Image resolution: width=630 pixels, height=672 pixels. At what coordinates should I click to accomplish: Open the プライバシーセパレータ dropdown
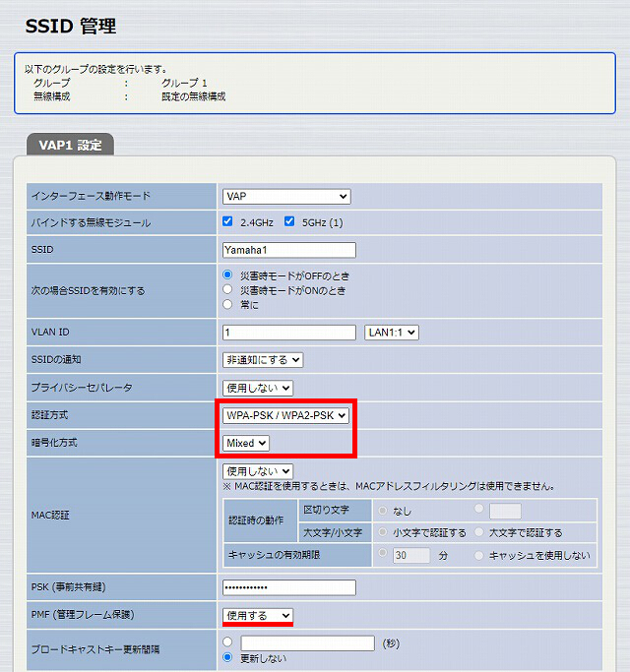(258, 389)
